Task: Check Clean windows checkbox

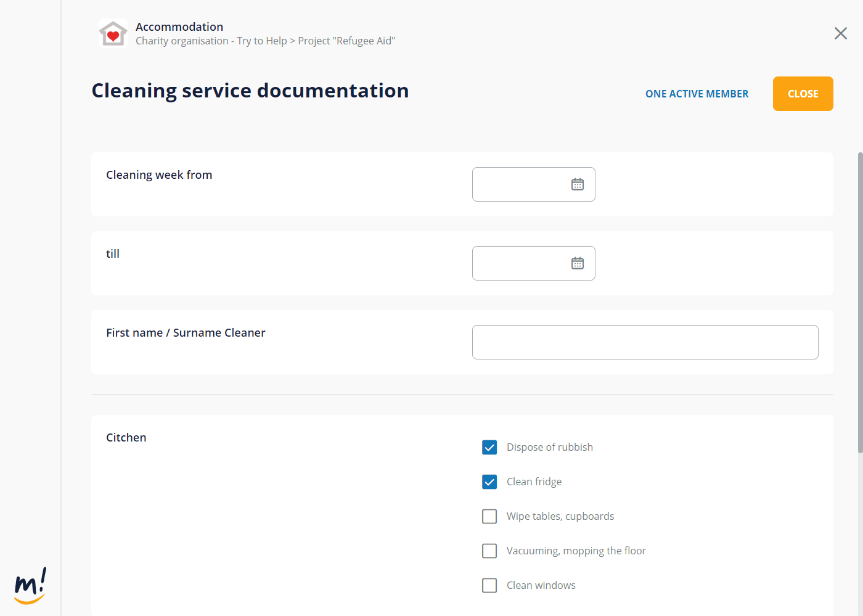Action: tap(489, 585)
